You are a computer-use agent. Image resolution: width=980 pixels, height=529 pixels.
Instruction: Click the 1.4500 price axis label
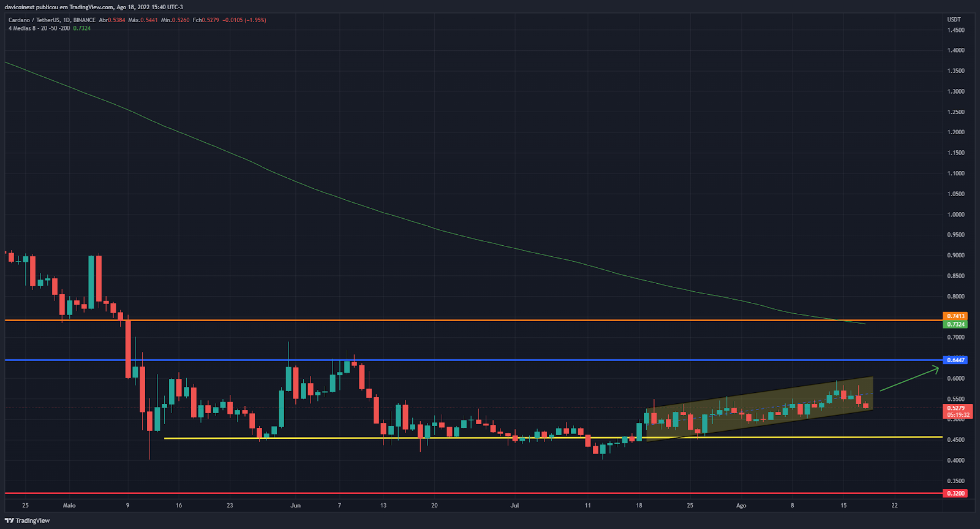click(956, 30)
